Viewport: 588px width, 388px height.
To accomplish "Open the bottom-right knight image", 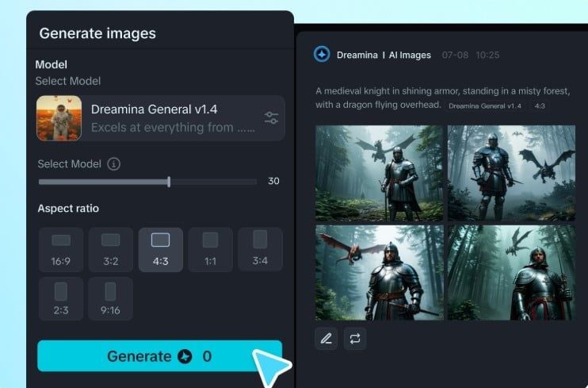I will 511,274.
